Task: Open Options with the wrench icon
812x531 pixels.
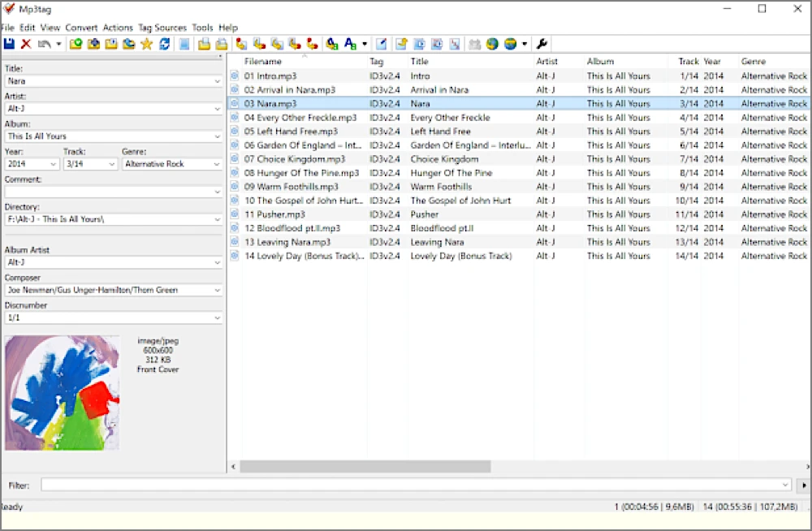Action: click(x=542, y=44)
